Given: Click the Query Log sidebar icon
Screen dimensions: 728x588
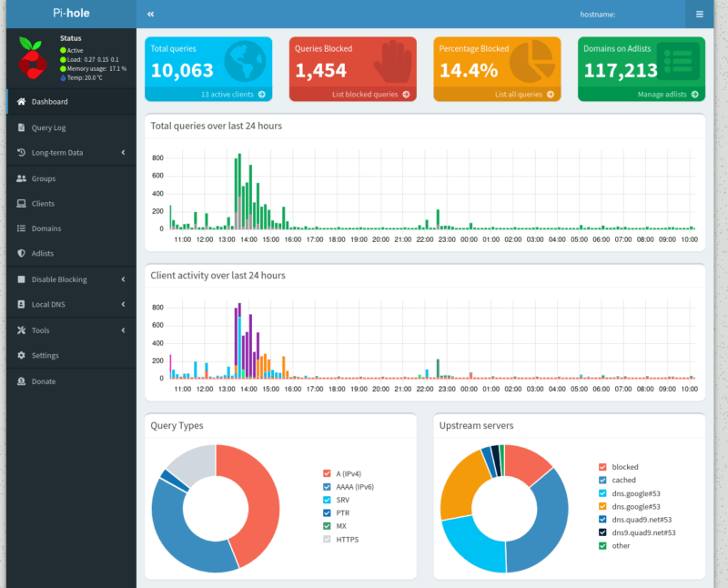Looking at the screenshot, I should [22, 127].
